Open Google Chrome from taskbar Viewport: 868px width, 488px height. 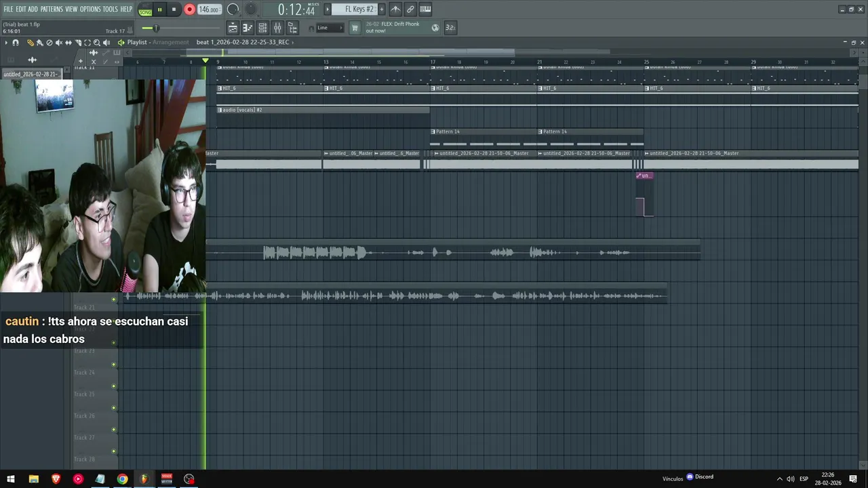pyautogui.click(x=122, y=479)
